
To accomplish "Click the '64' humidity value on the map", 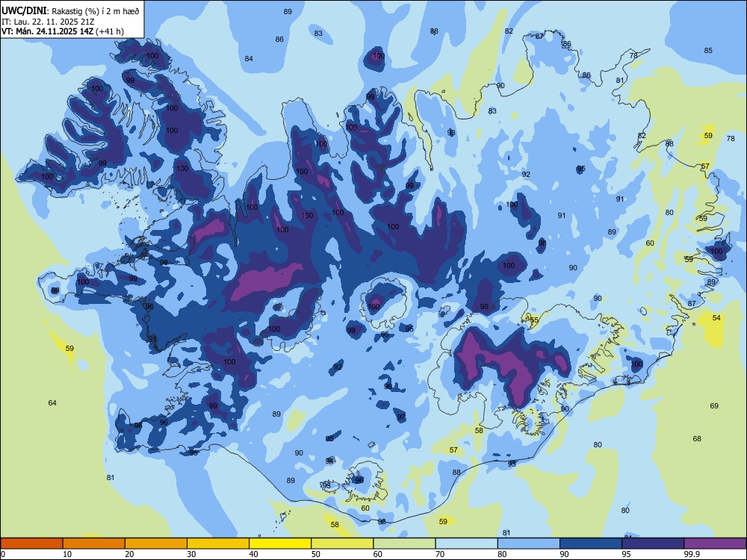I will click(x=52, y=403).
